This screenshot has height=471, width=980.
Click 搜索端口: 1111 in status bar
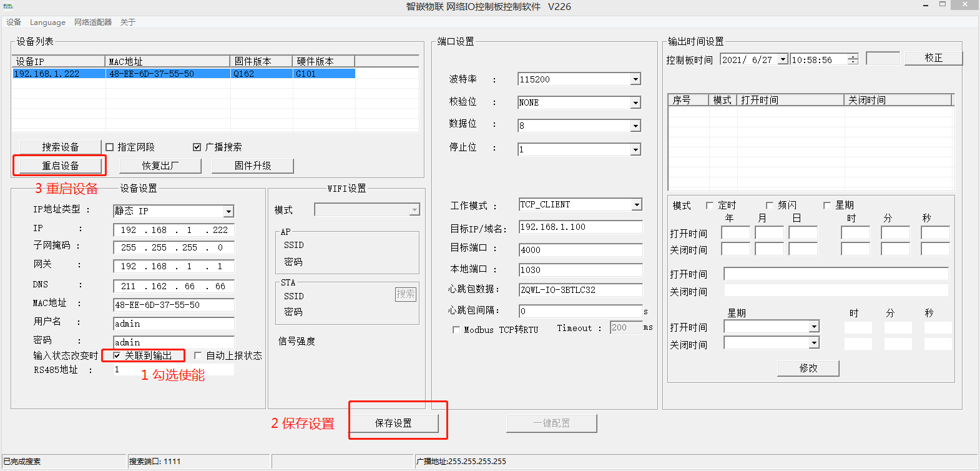tap(155, 462)
